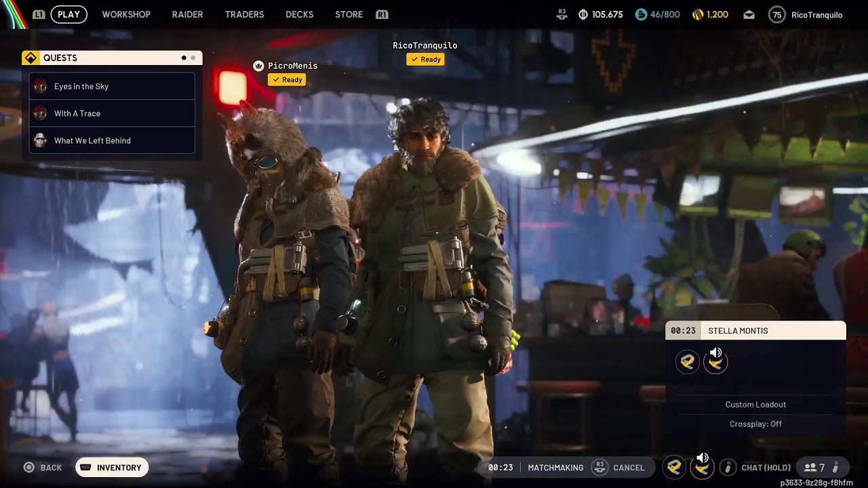Click the R3 stick icon in top bar
The width and height of the screenshot is (868, 488).
[561, 14]
